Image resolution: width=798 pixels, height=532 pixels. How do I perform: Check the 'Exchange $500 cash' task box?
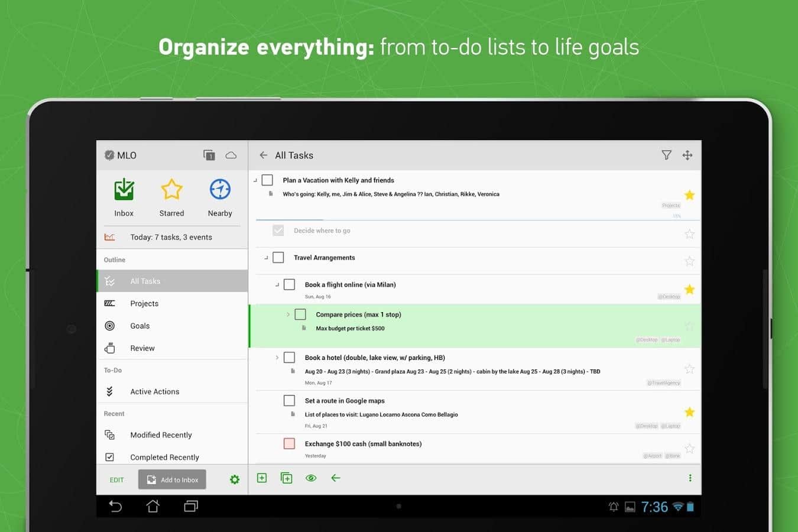[x=289, y=444]
